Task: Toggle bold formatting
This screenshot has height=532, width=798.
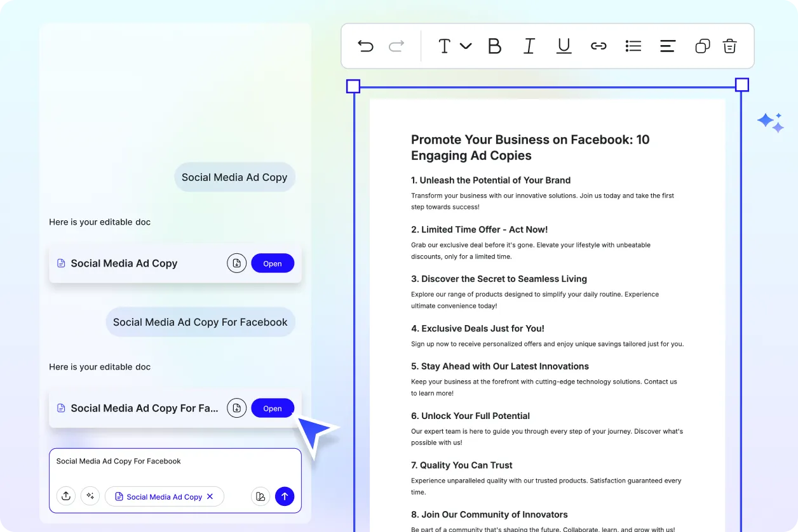Action: point(494,46)
